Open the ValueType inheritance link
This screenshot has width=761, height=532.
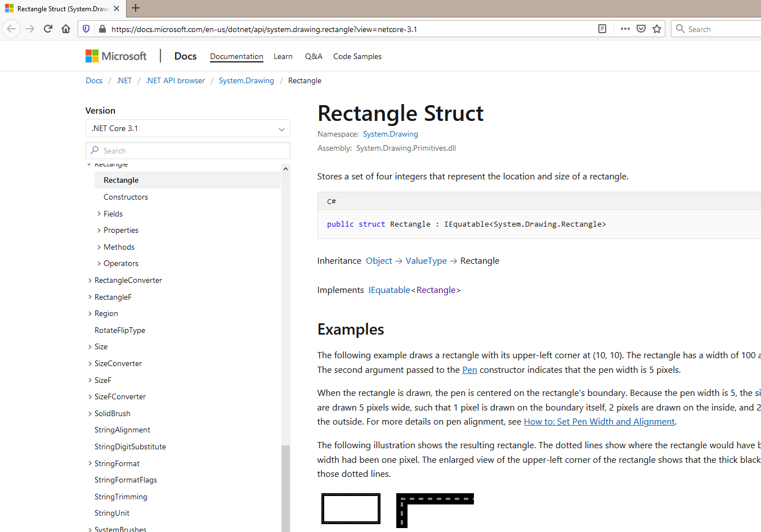426,260
